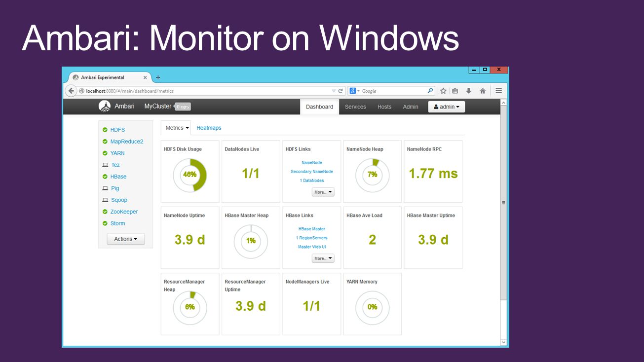Reload page with the refresh icon
The image size is (644, 362).
click(x=341, y=91)
